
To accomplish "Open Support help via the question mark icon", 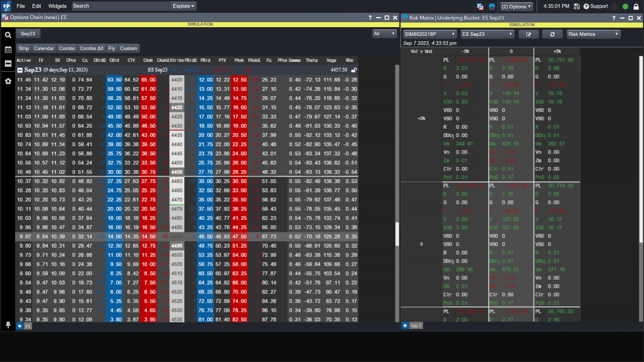I will click(586, 6).
